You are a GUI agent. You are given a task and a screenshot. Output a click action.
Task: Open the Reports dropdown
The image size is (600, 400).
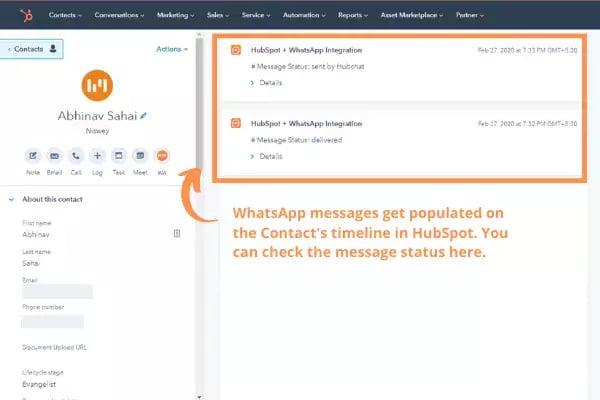click(x=353, y=15)
